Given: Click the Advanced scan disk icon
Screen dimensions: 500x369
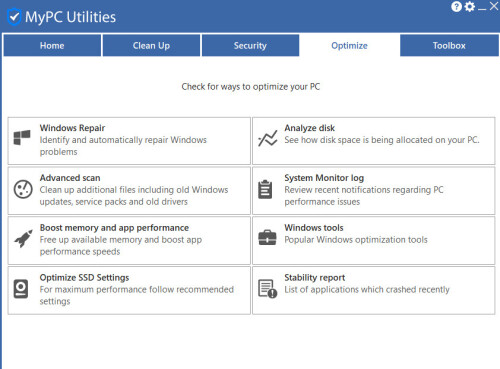Looking at the screenshot, I should [23, 189].
